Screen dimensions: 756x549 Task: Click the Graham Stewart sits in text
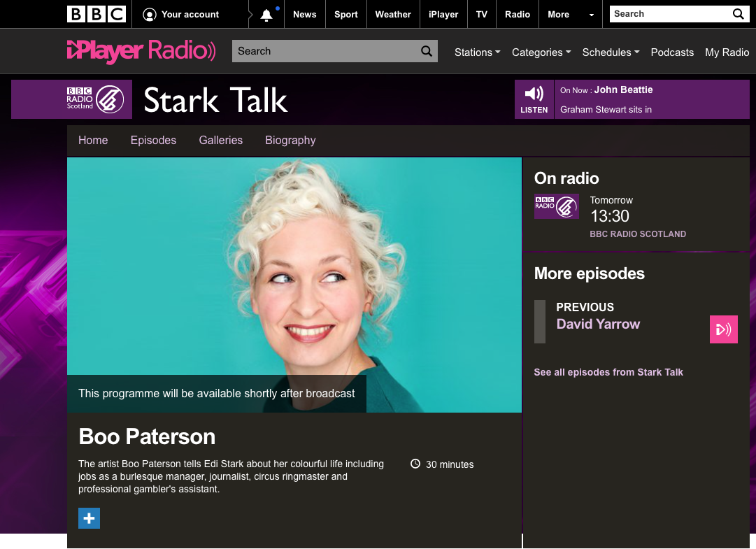(x=606, y=109)
